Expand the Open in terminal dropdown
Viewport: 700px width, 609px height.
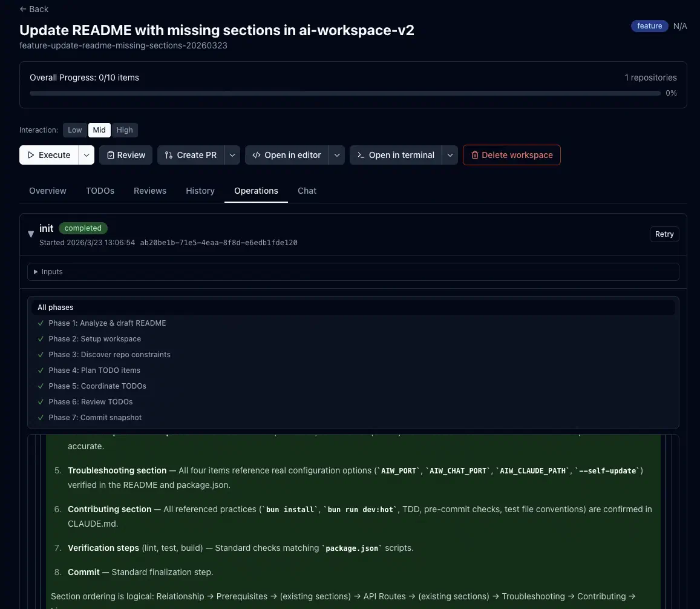pos(450,155)
